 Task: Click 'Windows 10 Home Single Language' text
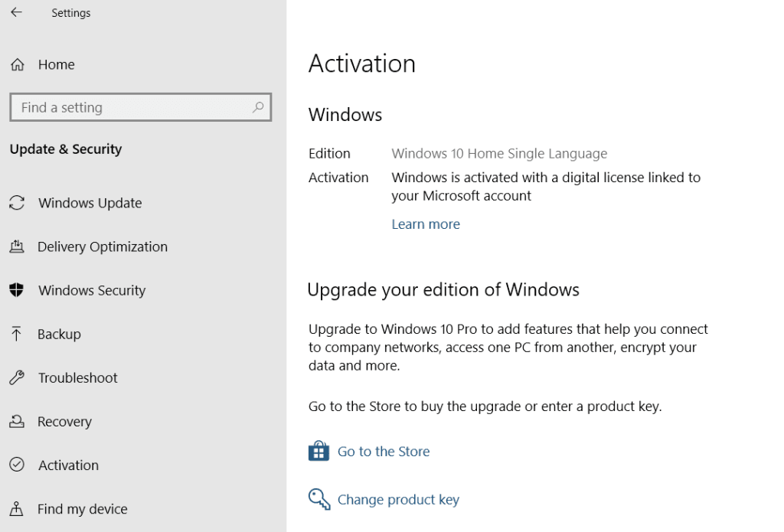pyautogui.click(x=499, y=154)
